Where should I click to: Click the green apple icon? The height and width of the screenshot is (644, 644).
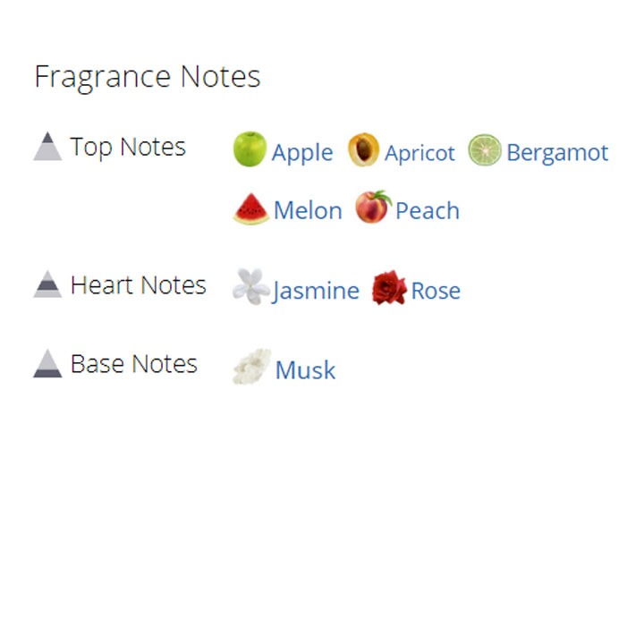(x=250, y=149)
